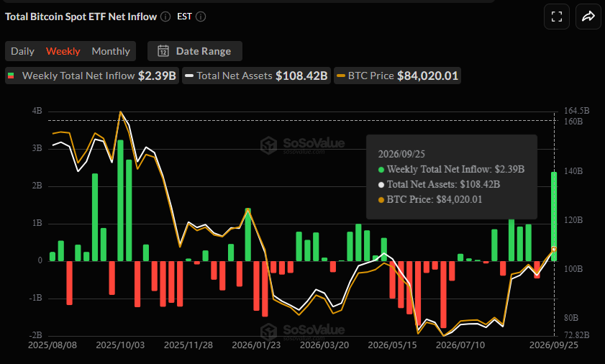Click the 2B left axis label
Image resolution: width=605 pixels, height=364 pixels.
point(37,186)
